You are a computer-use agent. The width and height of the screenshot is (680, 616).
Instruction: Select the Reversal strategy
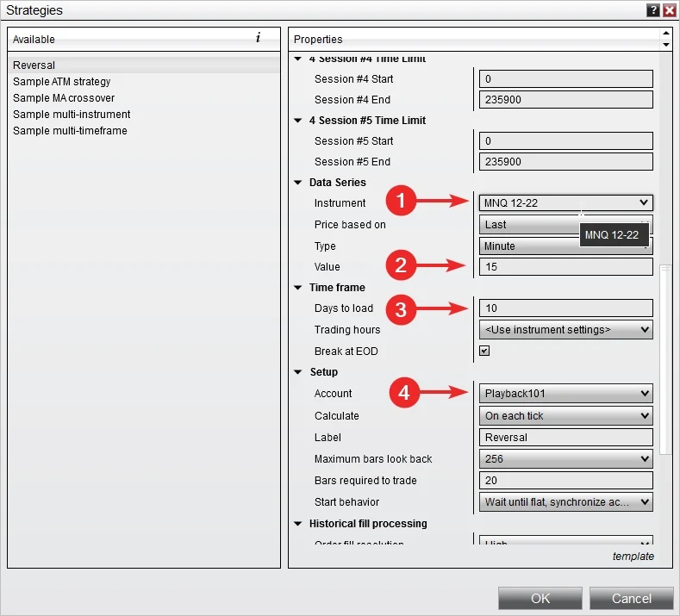[x=34, y=65]
